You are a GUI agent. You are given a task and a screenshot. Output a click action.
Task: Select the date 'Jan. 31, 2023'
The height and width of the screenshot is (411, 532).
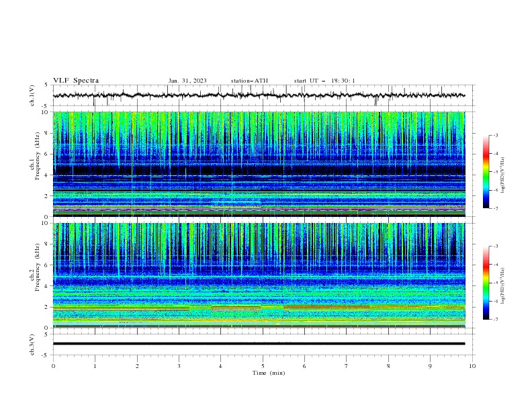coord(187,81)
